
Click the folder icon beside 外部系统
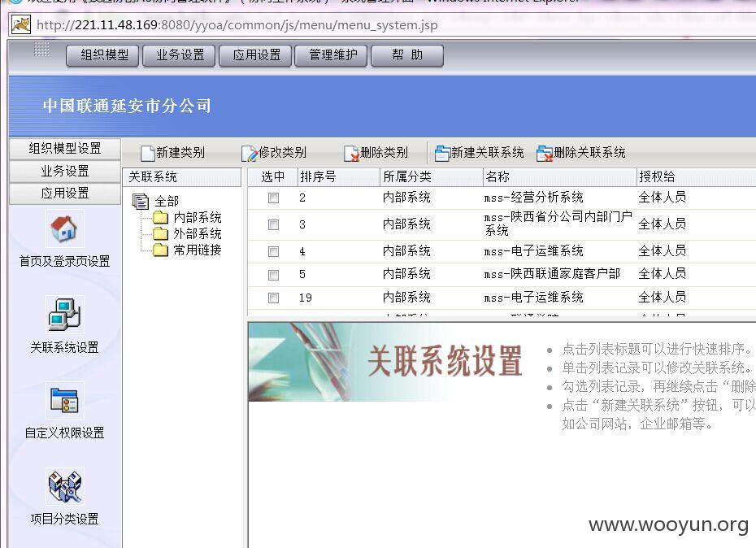pos(161,234)
